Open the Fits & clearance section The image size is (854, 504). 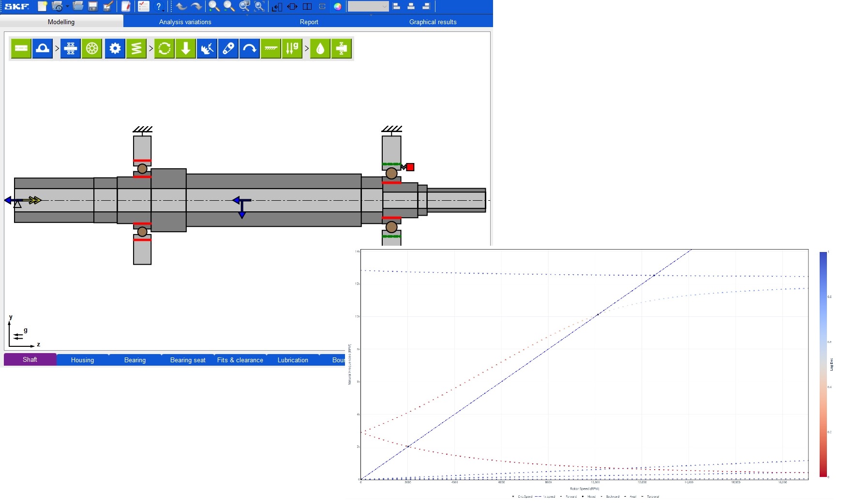click(240, 360)
